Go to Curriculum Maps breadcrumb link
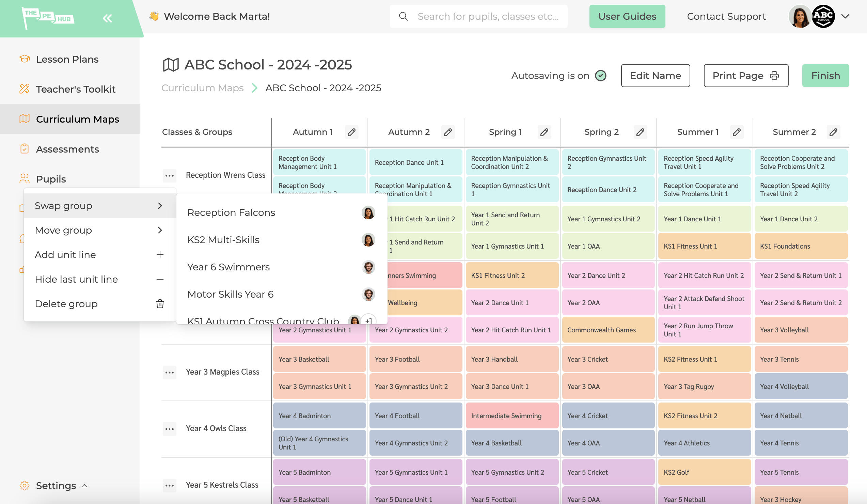 coord(202,88)
